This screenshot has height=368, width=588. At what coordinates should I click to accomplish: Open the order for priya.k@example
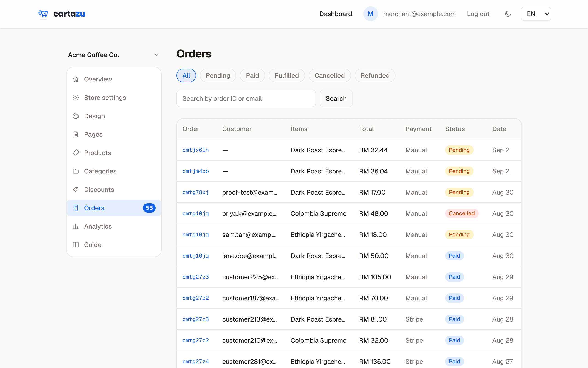point(196,213)
